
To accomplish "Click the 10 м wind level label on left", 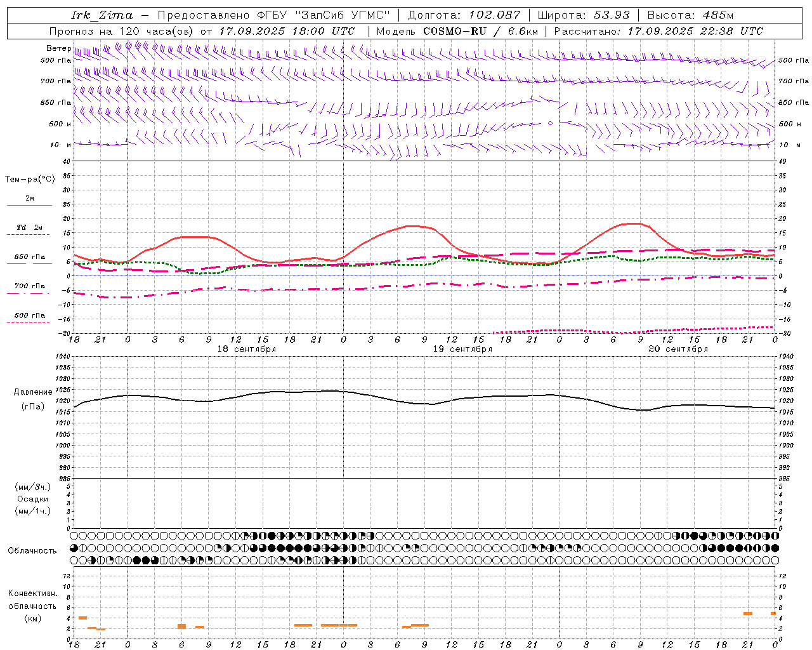I will [61, 145].
